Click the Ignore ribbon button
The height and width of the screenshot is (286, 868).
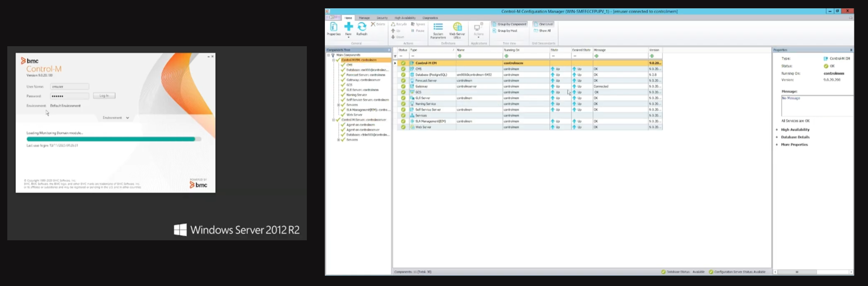[418, 24]
